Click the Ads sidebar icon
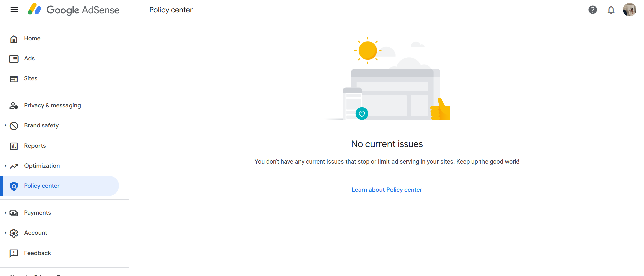Screen dimensions: 644x276 click(14, 59)
